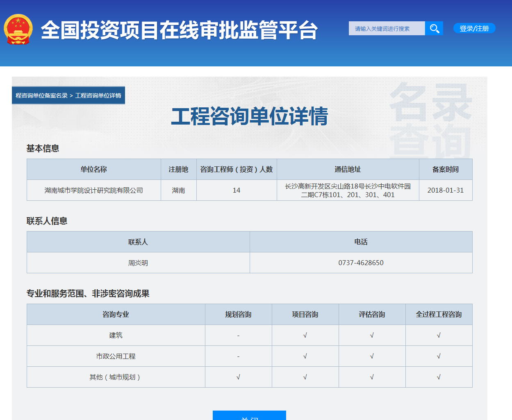
Task: Click 专业和服务范围、非涉密咨询成果 heading
Action: [x=88, y=293]
